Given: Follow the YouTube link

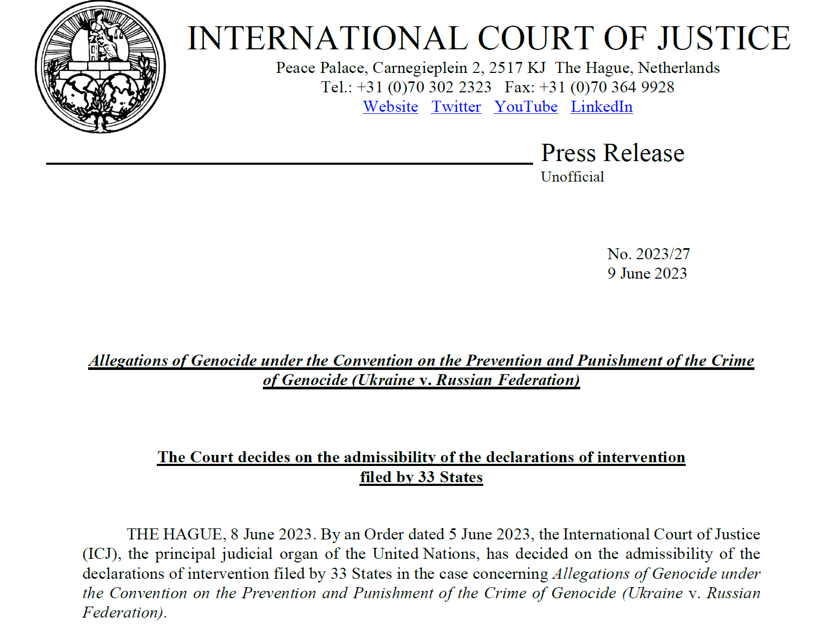Looking at the screenshot, I should tap(526, 107).
